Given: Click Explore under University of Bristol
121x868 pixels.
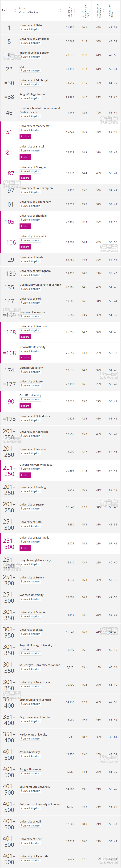Looking at the screenshot, I should tap(25, 157).
